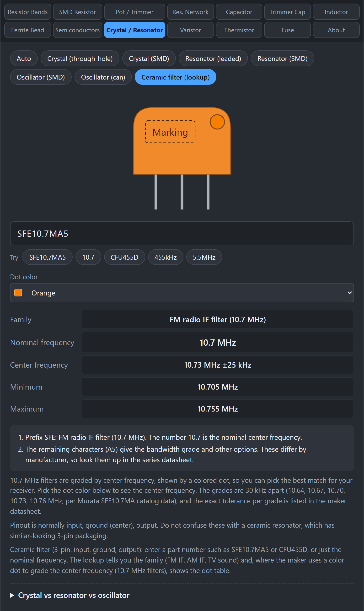
Task: Open the Dot color dropdown
Action: tap(182, 293)
